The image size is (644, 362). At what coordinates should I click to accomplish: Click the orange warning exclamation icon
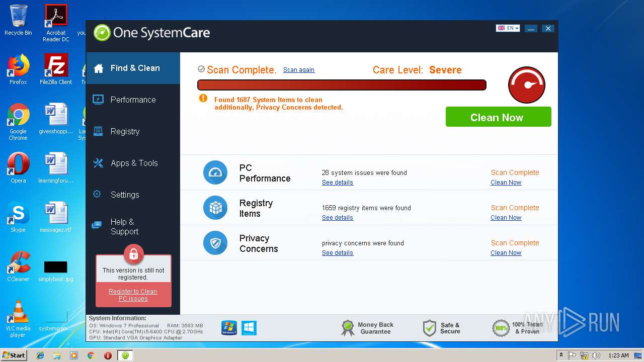203,98
